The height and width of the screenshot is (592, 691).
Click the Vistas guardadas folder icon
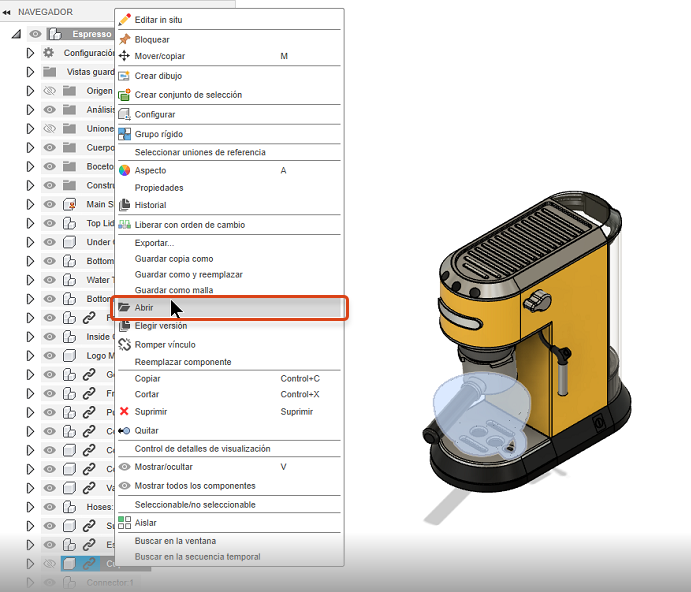point(50,72)
